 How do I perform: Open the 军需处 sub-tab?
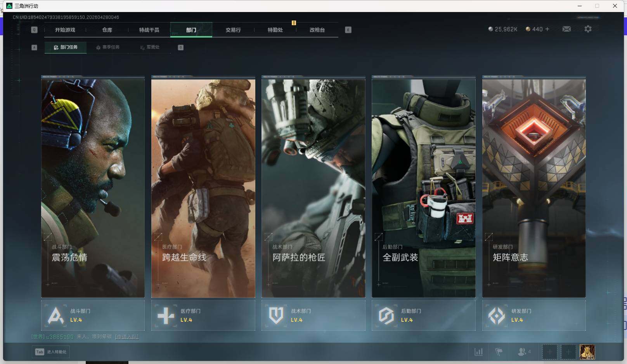point(150,47)
